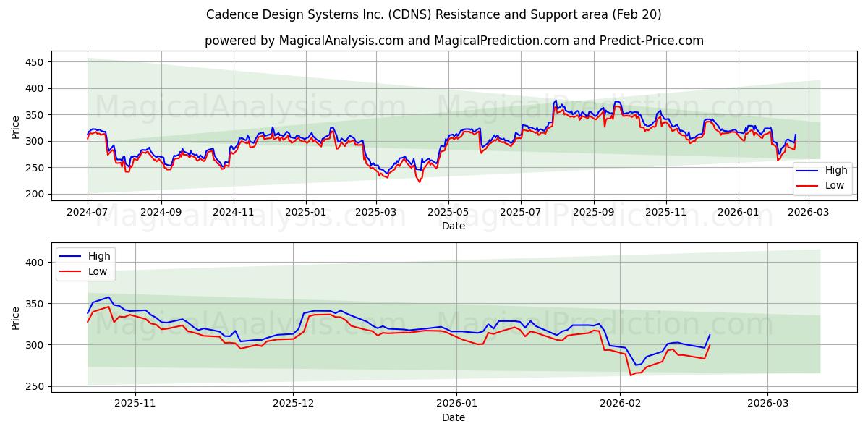The width and height of the screenshot is (868, 434).
Task: Click the 'Date' axis label under bottom chart
Action: (454, 417)
